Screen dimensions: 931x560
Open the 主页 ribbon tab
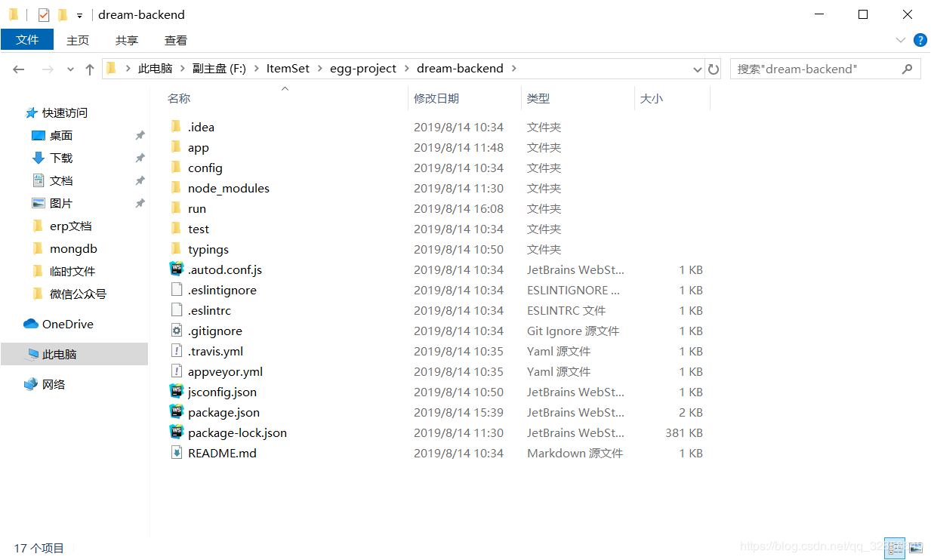point(78,40)
